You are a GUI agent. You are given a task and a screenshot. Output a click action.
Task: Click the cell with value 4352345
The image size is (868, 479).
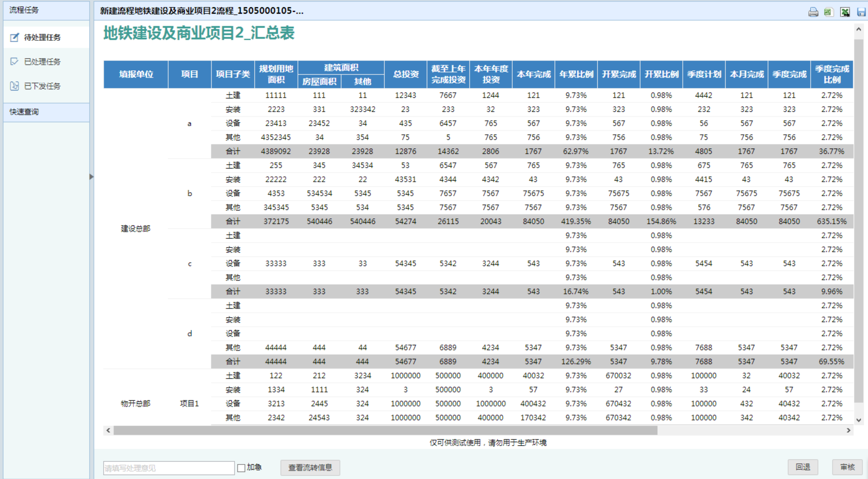[276, 137]
